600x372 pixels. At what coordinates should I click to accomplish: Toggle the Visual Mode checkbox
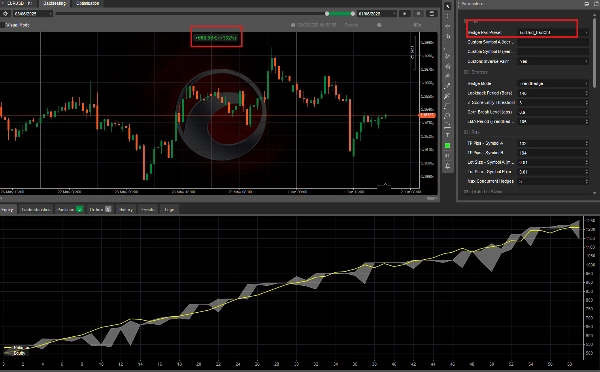pyautogui.click(x=2, y=25)
